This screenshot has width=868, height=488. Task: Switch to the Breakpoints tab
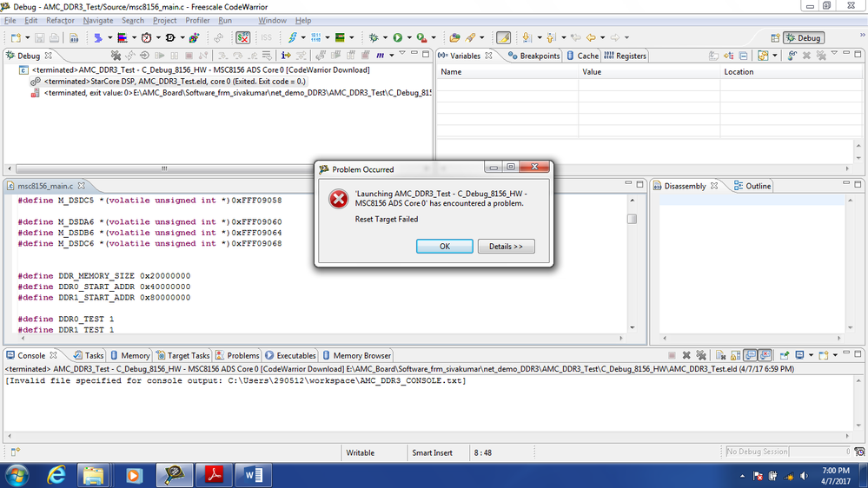(x=534, y=56)
